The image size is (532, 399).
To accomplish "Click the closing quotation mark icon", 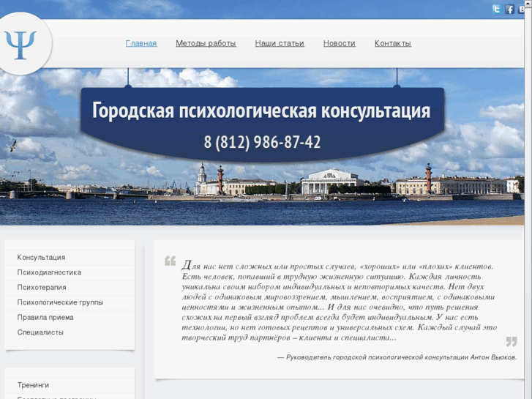I will (512, 342).
